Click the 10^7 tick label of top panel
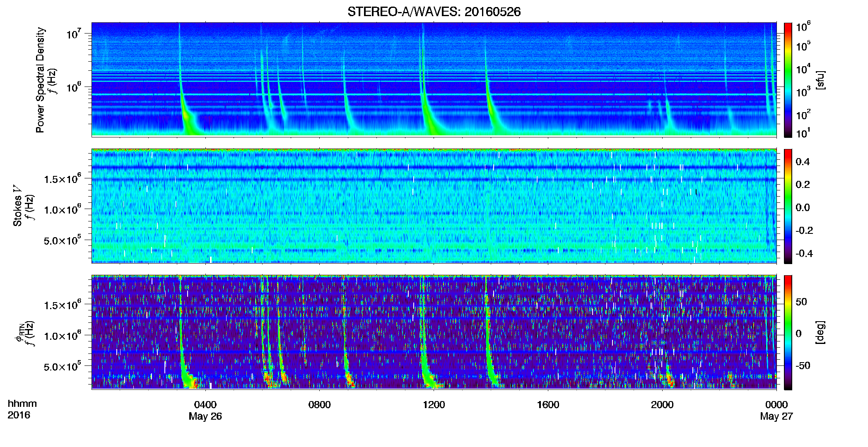Viewport: 868px width, 447px height. click(x=75, y=33)
